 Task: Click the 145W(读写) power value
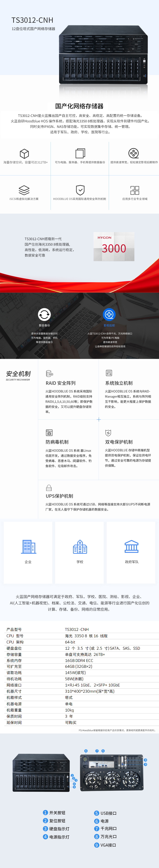click(75, 673)
